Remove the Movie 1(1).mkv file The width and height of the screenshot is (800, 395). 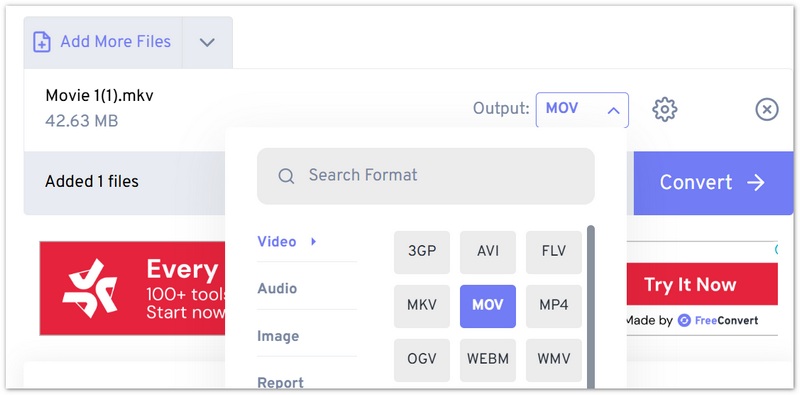(x=767, y=109)
